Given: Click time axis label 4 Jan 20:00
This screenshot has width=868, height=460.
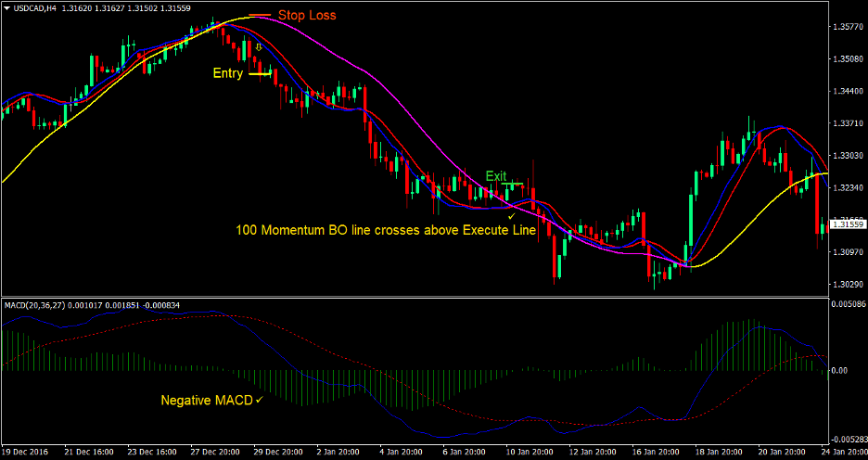Looking at the screenshot, I should pos(402,452).
